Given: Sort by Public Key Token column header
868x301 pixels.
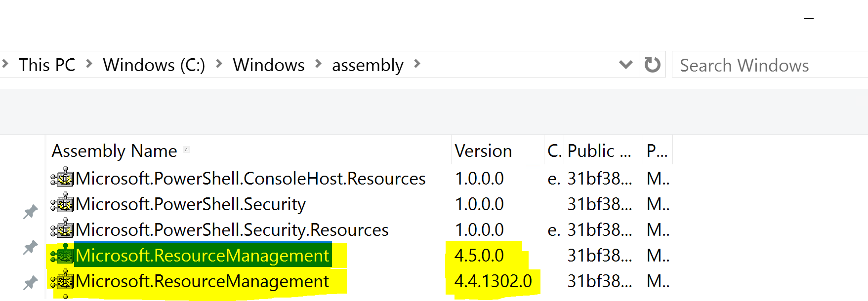Looking at the screenshot, I should (x=599, y=151).
